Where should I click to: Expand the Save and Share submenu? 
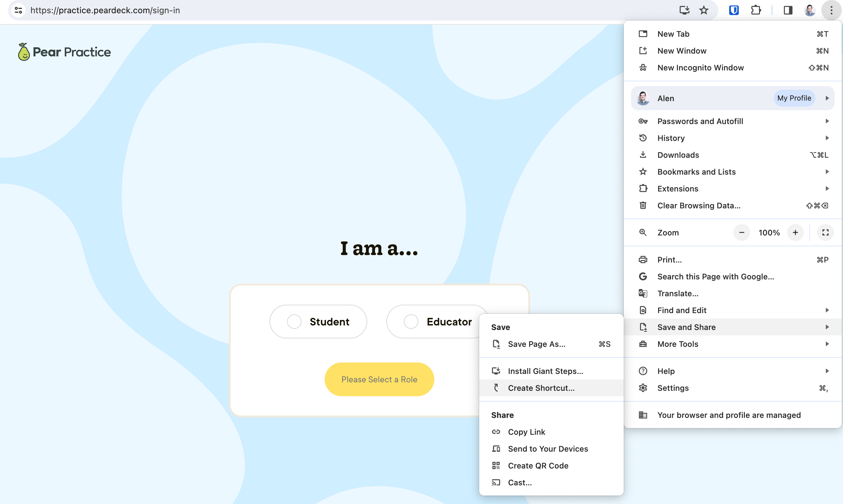pyautogui.click(x=827, y=327)
